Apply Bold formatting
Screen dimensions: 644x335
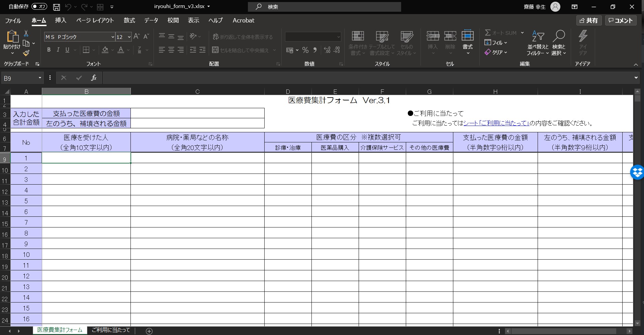(49, 50)
